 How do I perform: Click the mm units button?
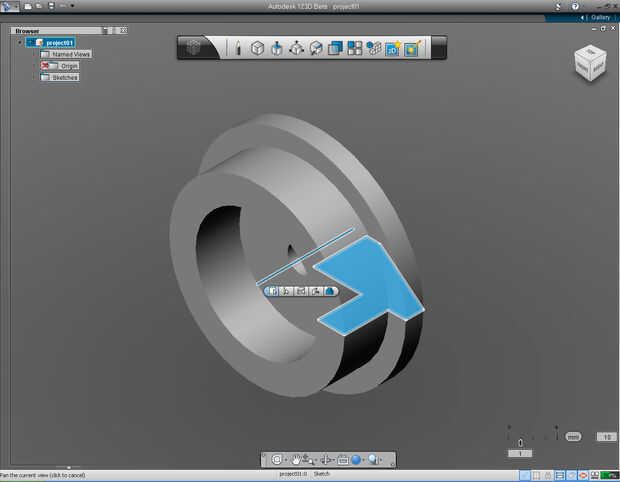pyautogui.click(x=573, y=437)
